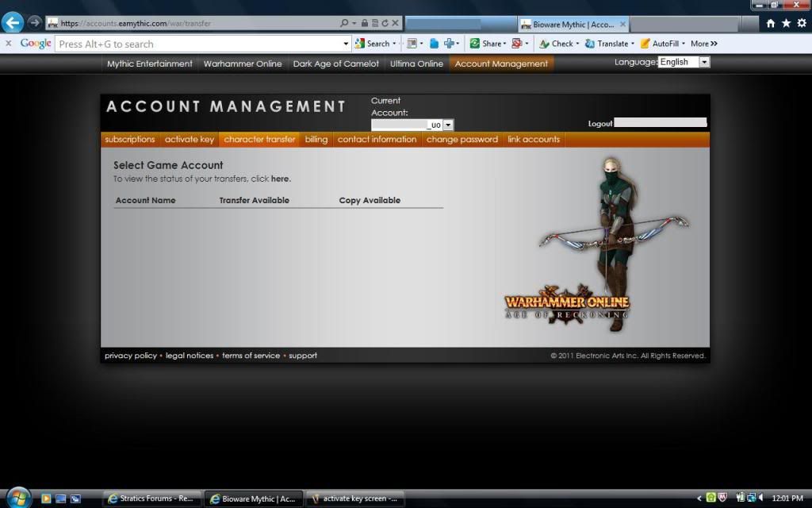Open the Current Account selector dropdown
This screenshot has width=812, height=508.
412,125
